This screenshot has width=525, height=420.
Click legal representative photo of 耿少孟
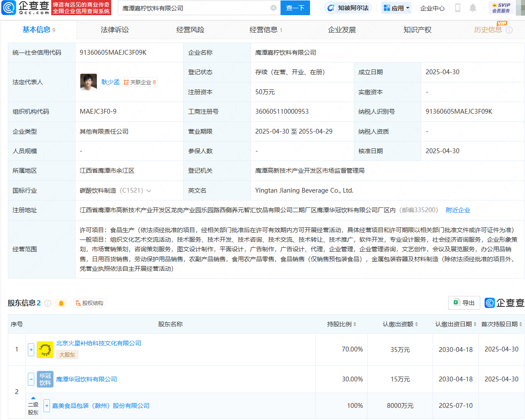tap(89, 82)
